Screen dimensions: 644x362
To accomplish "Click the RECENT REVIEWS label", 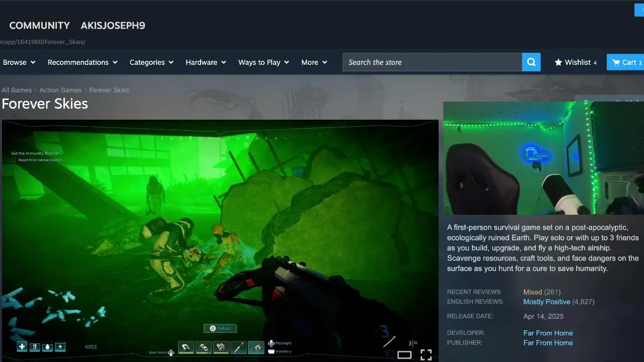I will [474, 292].
